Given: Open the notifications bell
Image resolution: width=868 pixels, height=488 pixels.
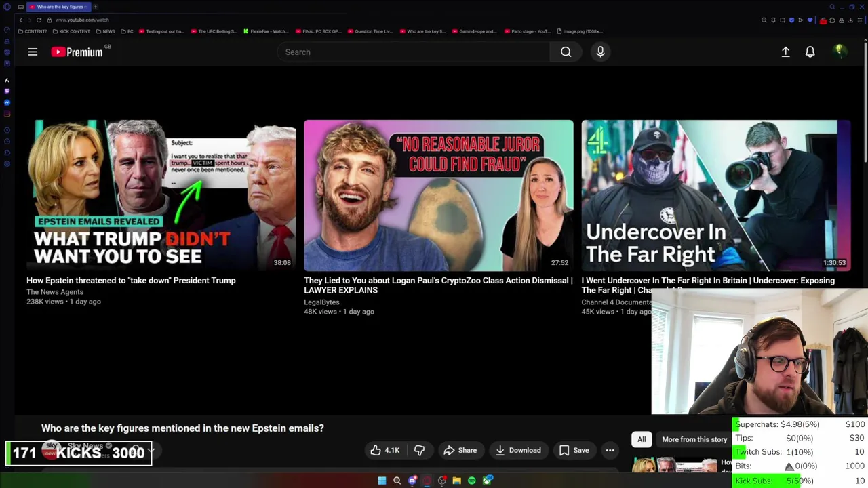Looking at the screenshot, I should tap(810, 52).
